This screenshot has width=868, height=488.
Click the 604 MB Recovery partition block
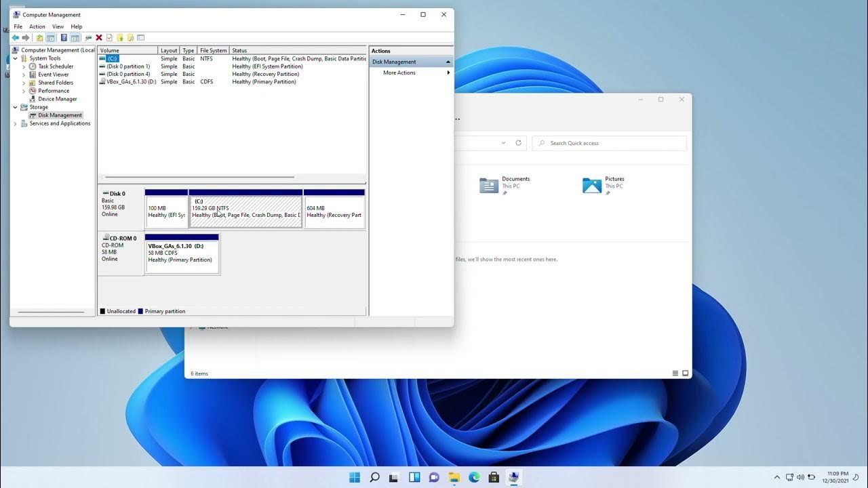click(x=334, y=209)
